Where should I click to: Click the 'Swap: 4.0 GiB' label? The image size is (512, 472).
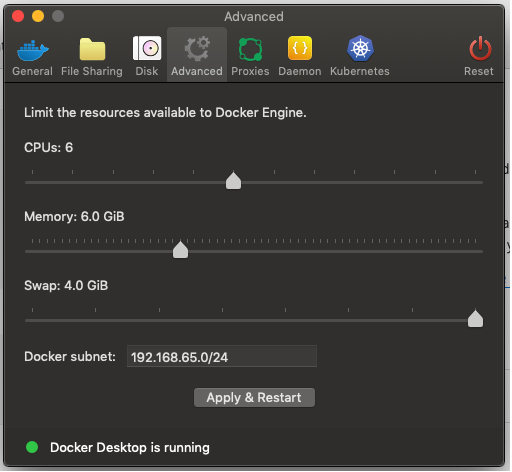tap(66, 286)
